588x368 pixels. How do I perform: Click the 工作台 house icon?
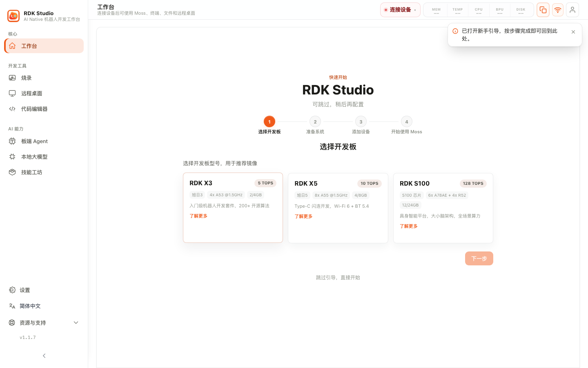pos(12,46)
